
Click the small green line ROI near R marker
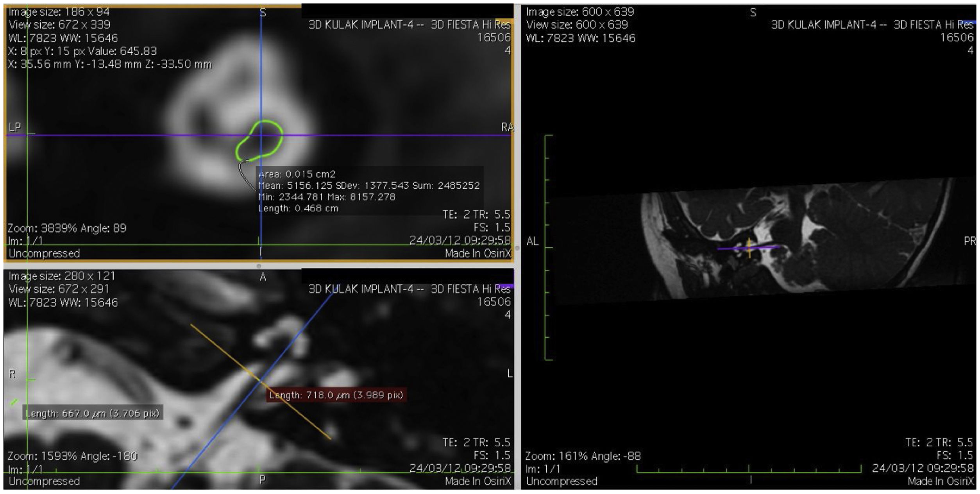(x=14, y=401)
